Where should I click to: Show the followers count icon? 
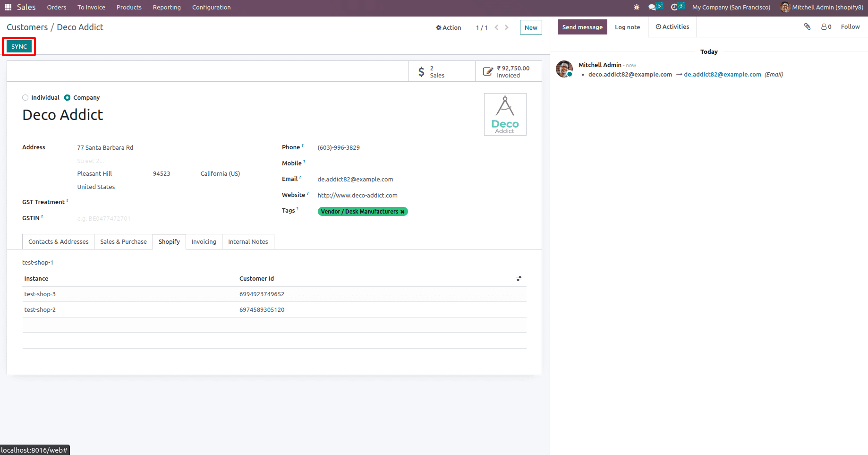[x=826, y=26]
